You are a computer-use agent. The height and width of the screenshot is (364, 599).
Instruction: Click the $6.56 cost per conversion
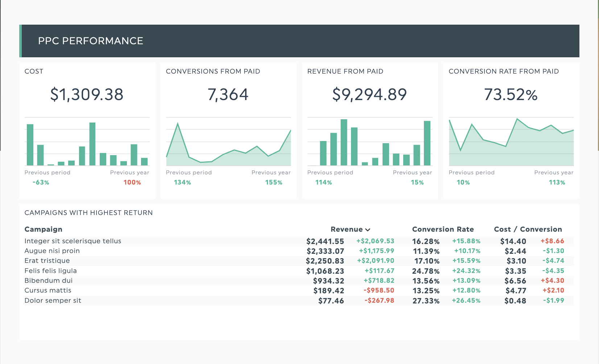click(515, 281)
